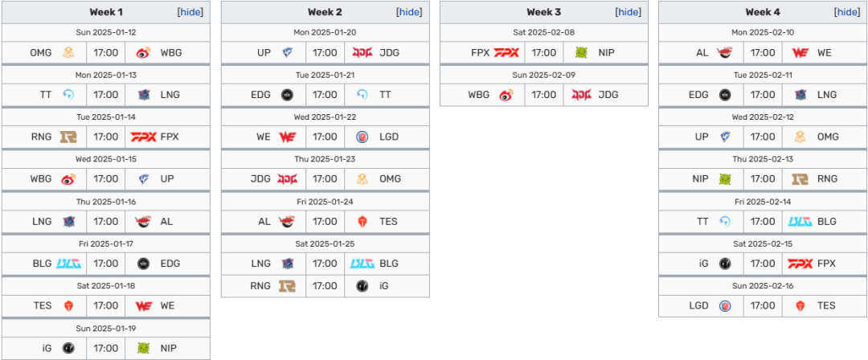Open TES team link in Week 1

point(42,305)
